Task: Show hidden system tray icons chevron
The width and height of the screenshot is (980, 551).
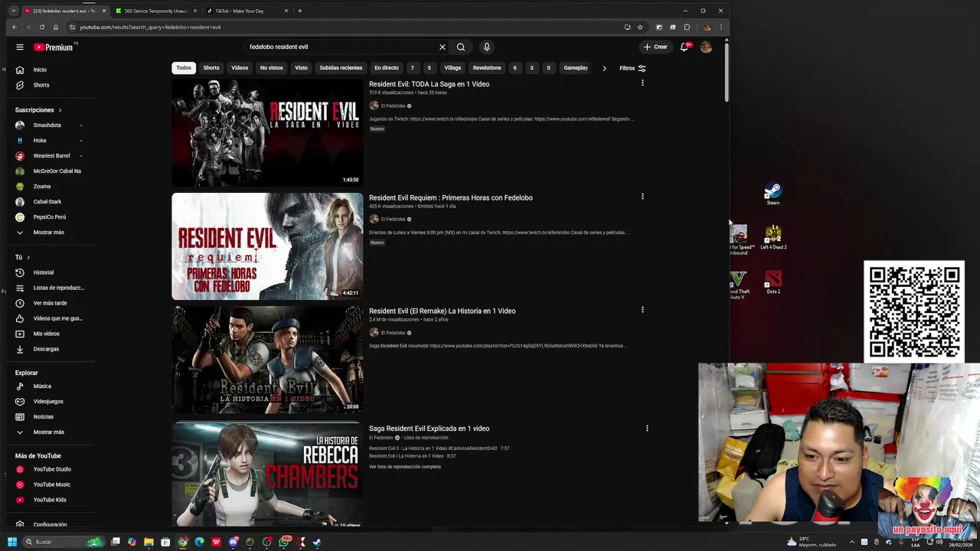Action: (x=852, y=542)
